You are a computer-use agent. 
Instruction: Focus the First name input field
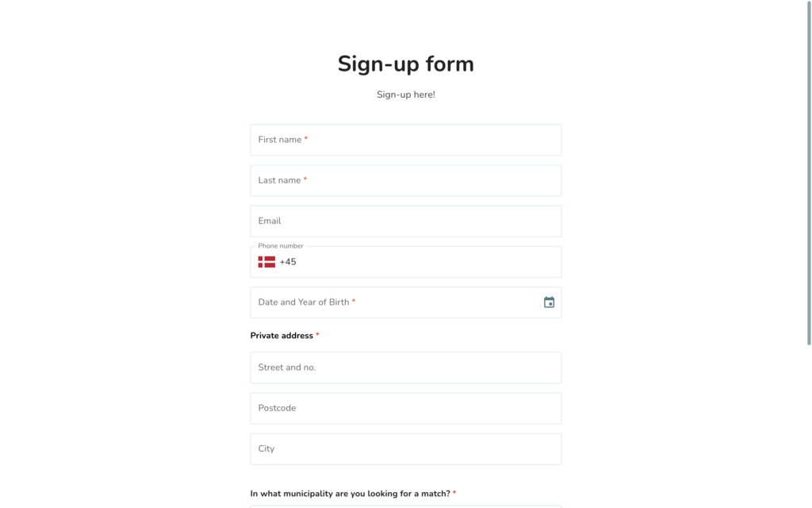(406, 140)
